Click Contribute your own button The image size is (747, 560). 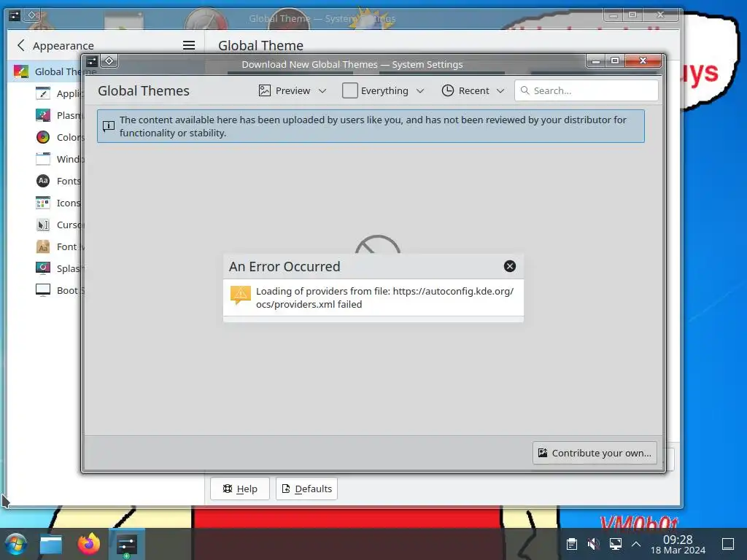tap(595, 453)
